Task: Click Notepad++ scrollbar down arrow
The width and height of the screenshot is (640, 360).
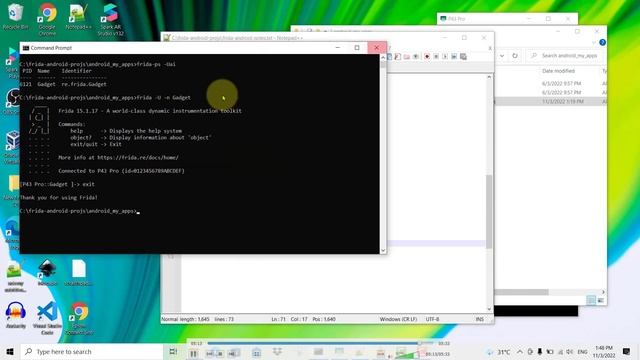Action: (489, 309)
